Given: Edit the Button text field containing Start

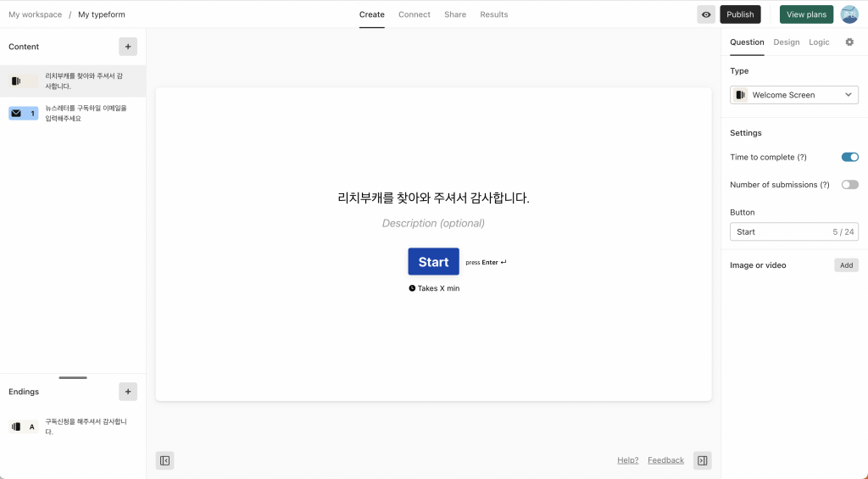Looking at the screenshot, I should 793,232.
